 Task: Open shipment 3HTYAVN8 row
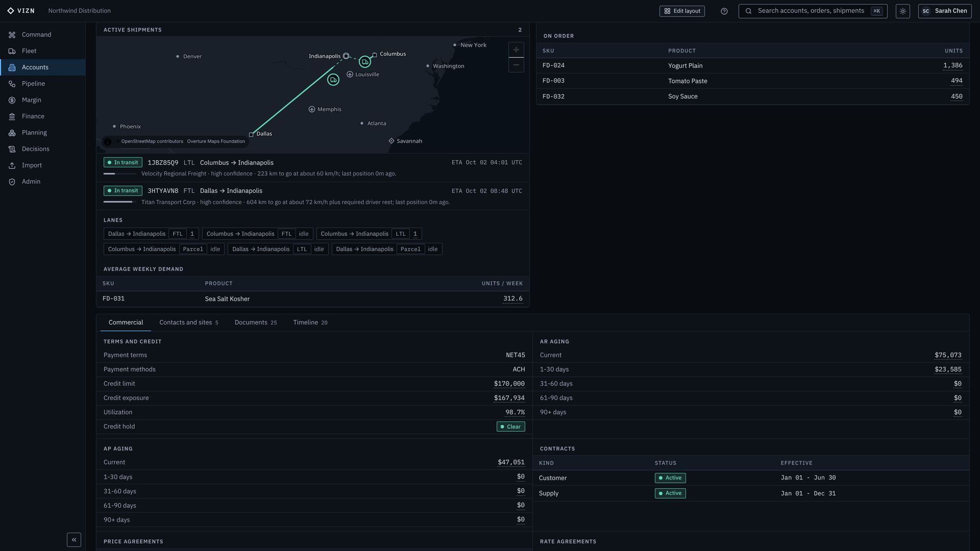(x=312, y=196)
